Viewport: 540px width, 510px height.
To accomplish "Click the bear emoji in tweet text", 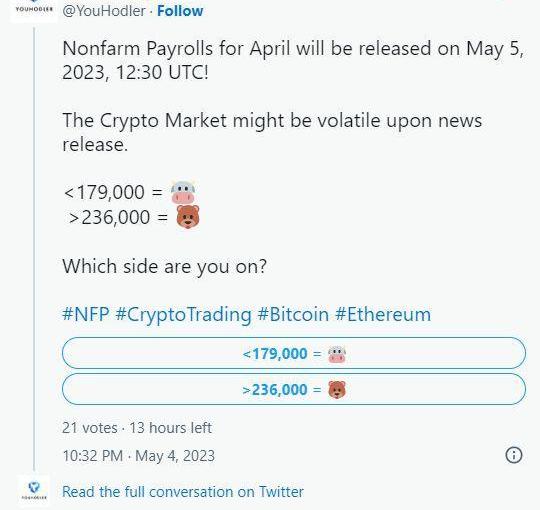I will [x=188, y=217].
